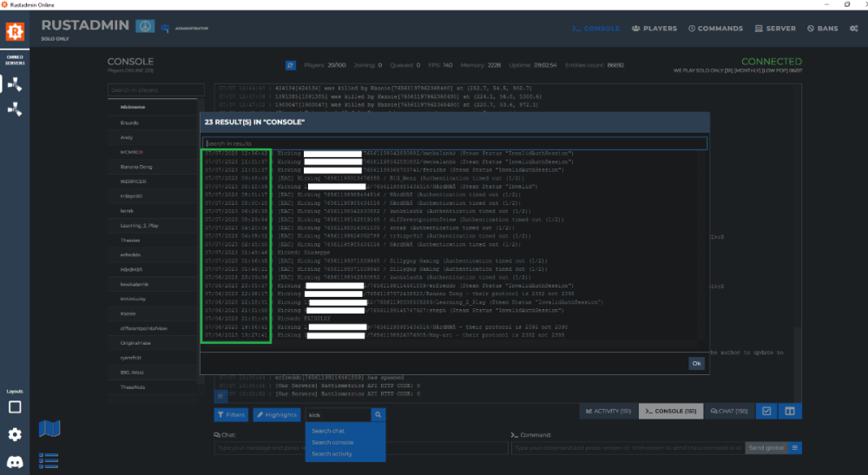Toggle the split columns layout button
Image resolution: width=868 pixels, height=475 pixels.
[x=789, y=411]
